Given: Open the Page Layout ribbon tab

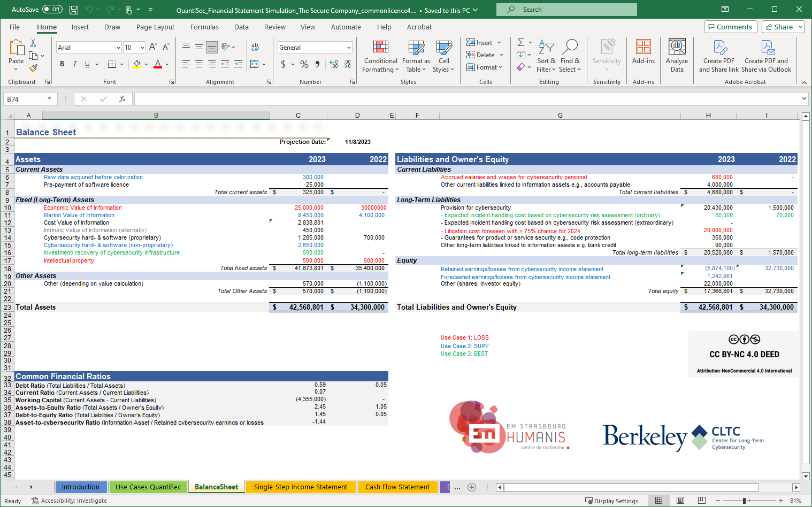Looking at the screenshot, I should [x=155, y=27].
